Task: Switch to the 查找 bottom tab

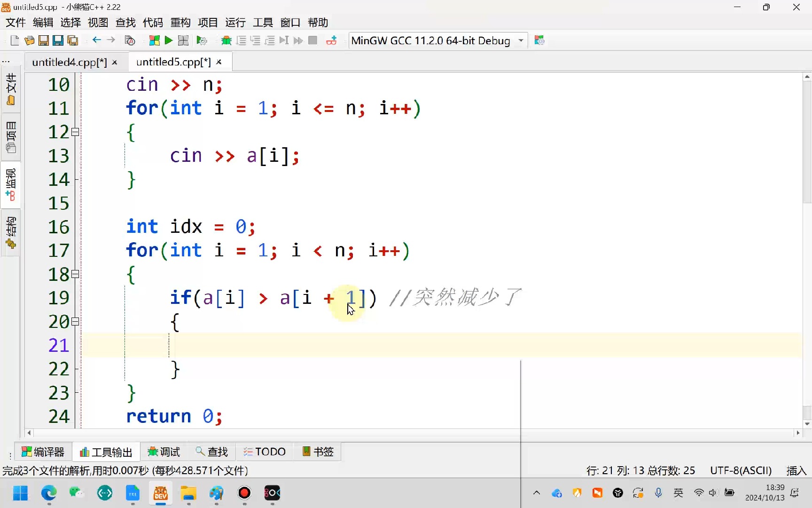Action: [x=212, y=452]
